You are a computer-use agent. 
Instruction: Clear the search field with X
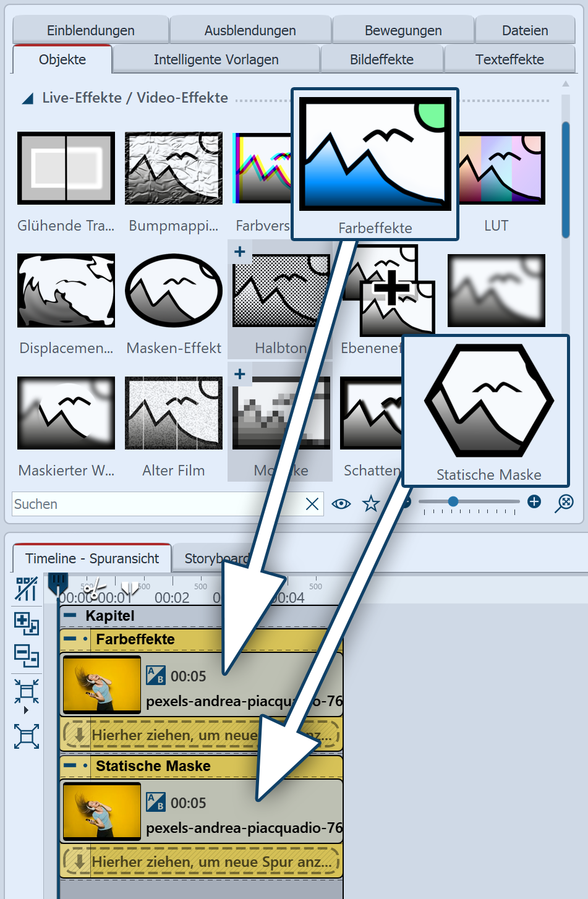pyautogui.click(x=312, y=504)
